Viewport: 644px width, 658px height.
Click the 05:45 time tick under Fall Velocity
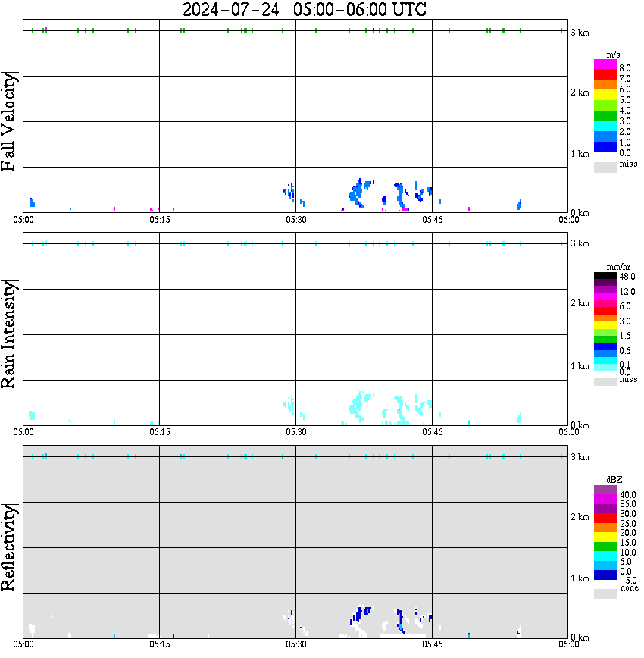[x=432, y=220]
